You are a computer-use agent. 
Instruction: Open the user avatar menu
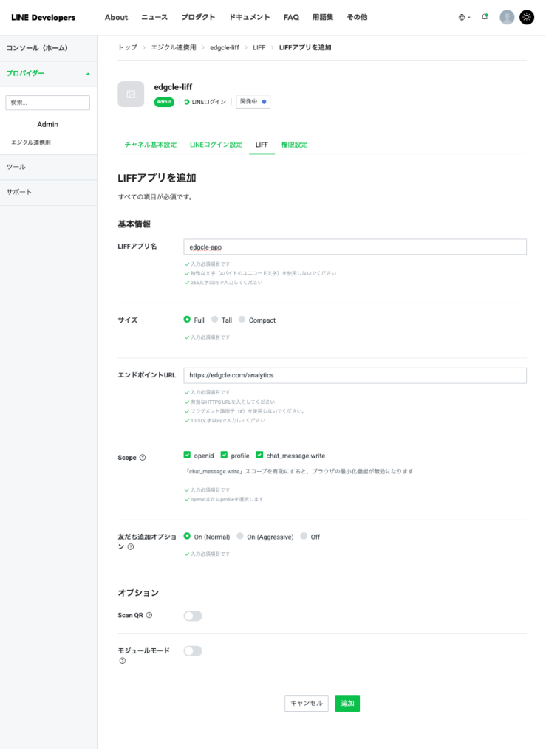507,18
